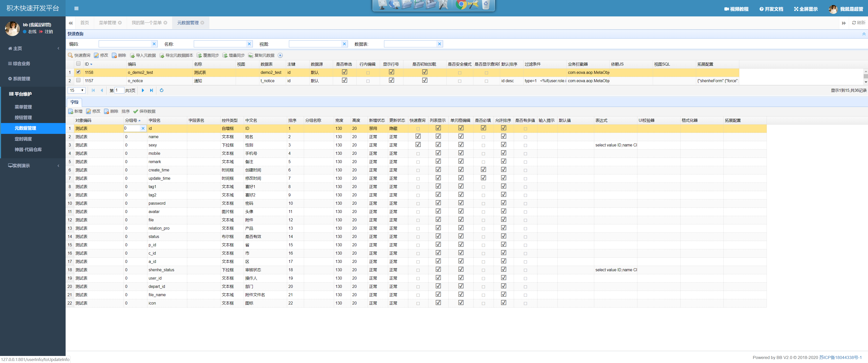Expand the 系统管理 sidebar menu
Screen dimensions: 868x363
pyautogui.click(x=33, y=79)
